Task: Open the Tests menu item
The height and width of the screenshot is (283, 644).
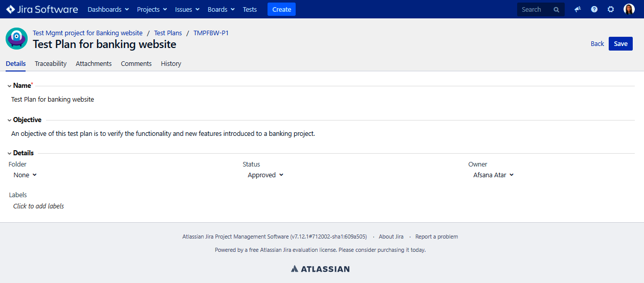Action: pyautogui.click(x=250, y=9)
